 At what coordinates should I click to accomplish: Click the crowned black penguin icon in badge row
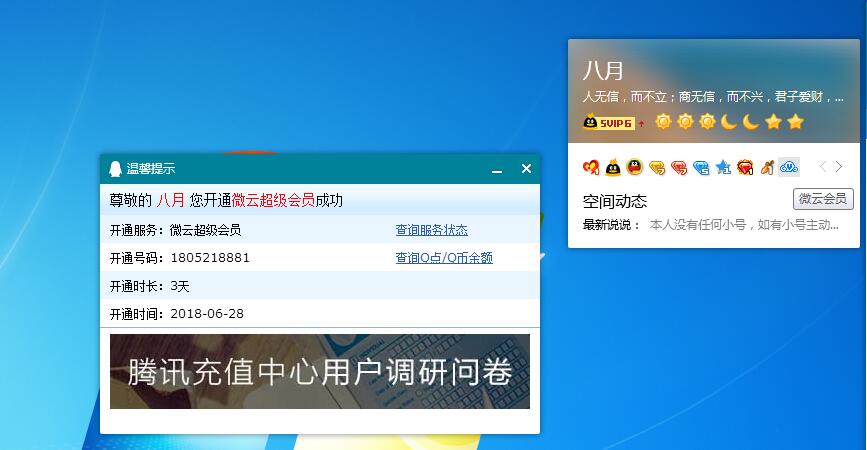[613, 166]
